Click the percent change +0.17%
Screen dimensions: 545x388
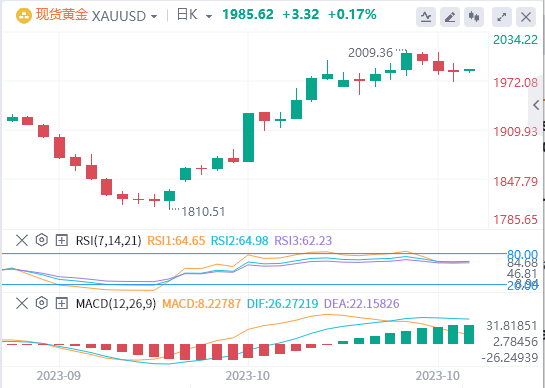point(352,15)
